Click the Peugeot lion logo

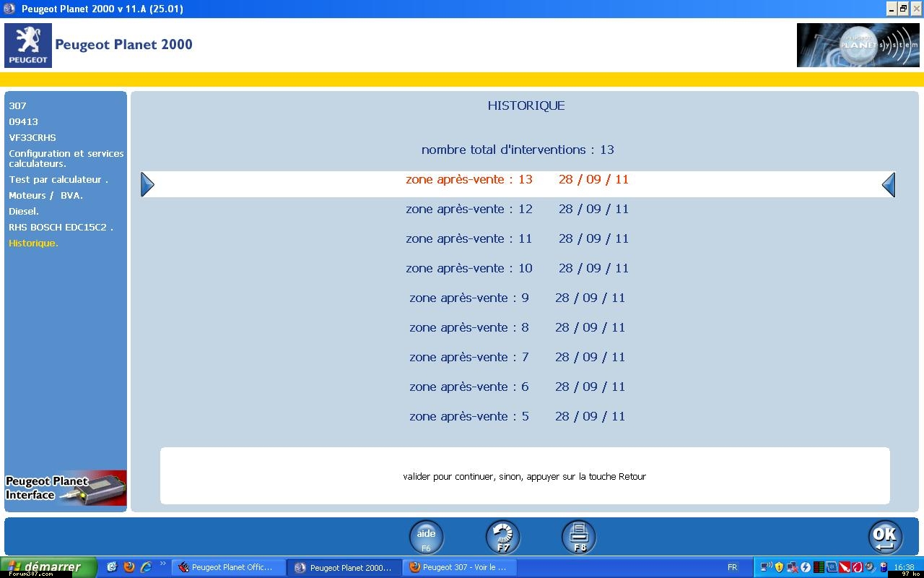pos(28,46)
